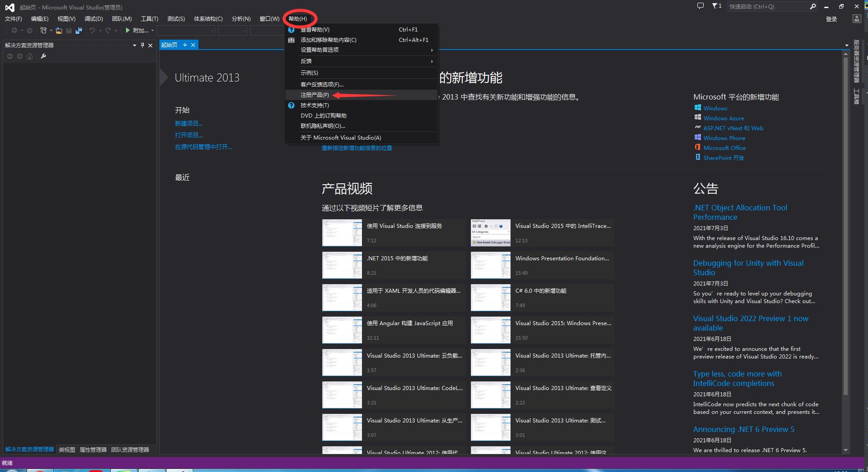
Task: Click the open file folder toolbar icon
Action: 59,30
